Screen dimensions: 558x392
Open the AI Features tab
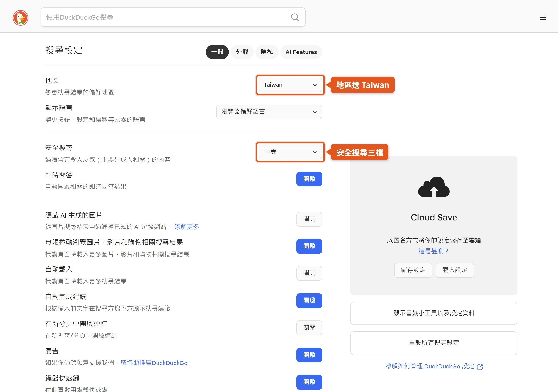click(x=301, y=52)
